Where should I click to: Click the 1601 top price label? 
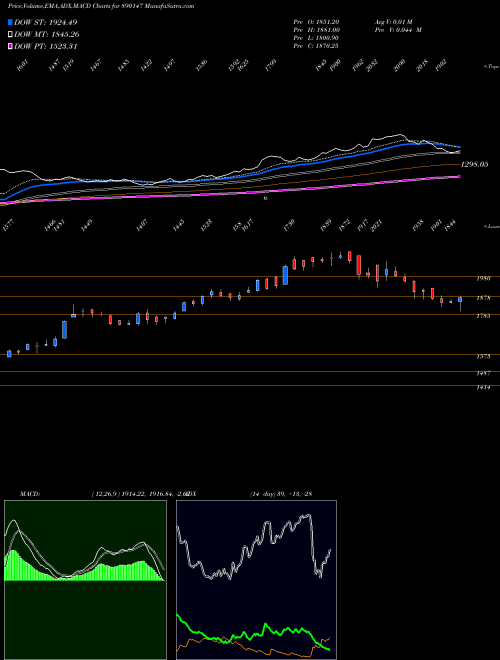point(24,65)
